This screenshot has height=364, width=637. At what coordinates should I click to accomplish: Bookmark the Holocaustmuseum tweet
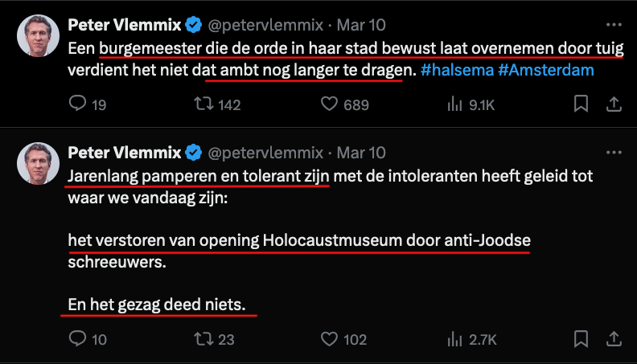point(581,339)
